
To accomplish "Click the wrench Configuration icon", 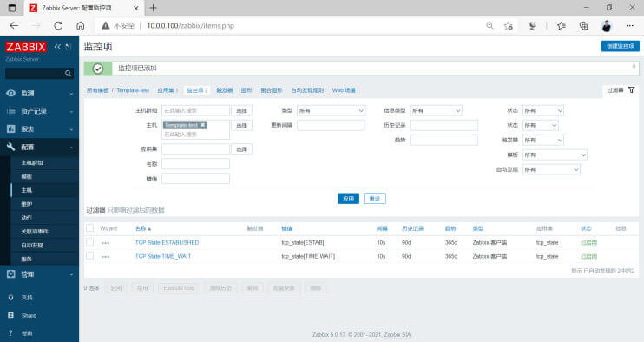I will point(11,147).
